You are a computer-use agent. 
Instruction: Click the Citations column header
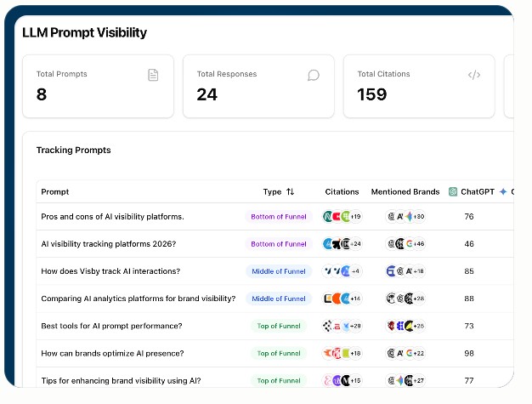click(x=342, y=192)
